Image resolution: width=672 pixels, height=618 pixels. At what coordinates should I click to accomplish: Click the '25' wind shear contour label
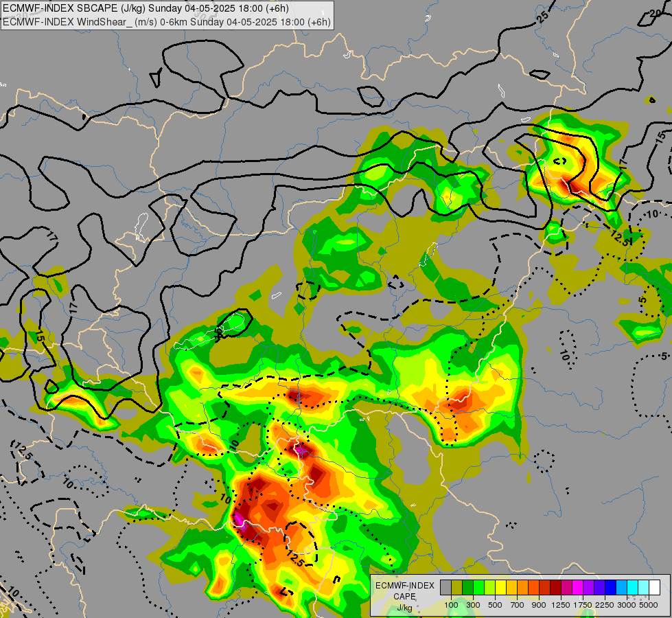click(542, 16)
